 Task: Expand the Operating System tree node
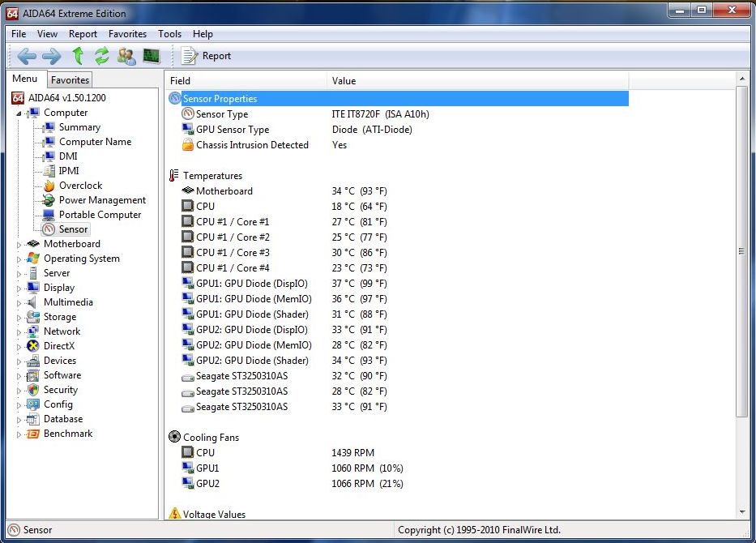point(19,259)
